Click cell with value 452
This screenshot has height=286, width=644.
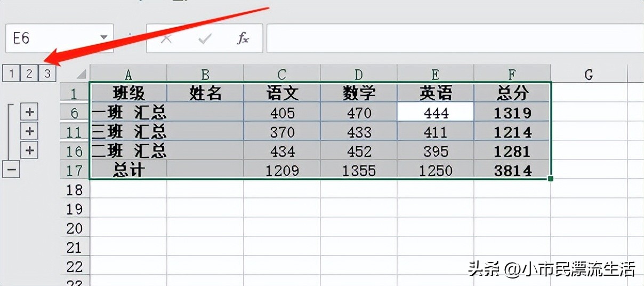click(x=359, y=151)
